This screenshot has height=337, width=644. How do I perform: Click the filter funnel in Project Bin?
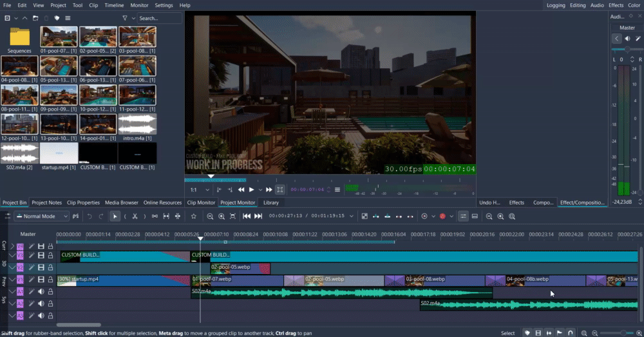(125, 18)
